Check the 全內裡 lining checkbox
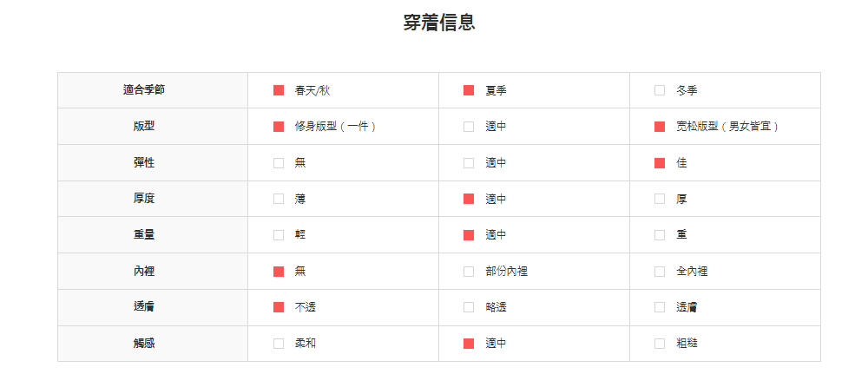 (x=660, y=272)
